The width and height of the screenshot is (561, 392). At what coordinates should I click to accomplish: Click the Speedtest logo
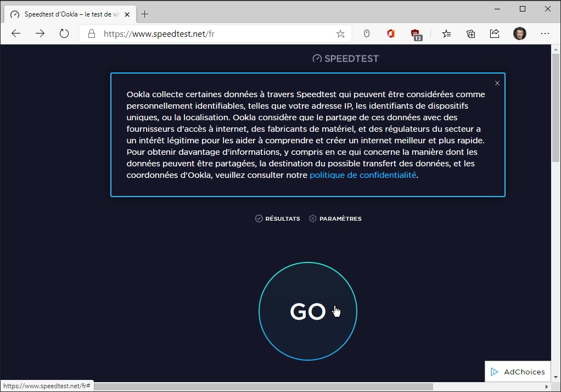coord(346,58)
